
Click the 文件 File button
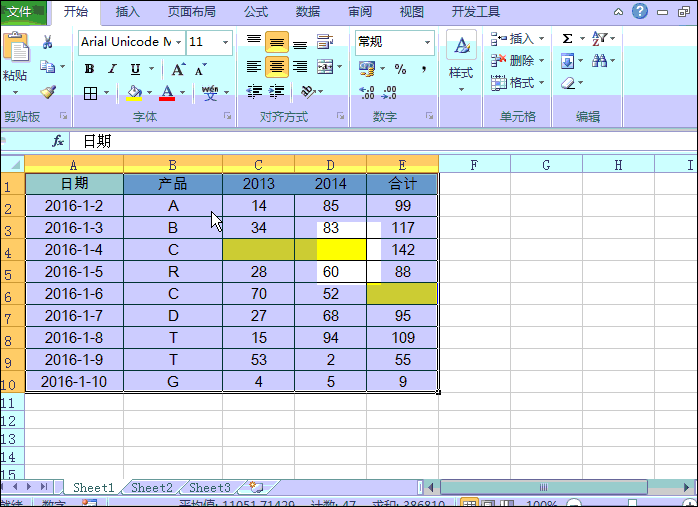(x=21, y=12)
